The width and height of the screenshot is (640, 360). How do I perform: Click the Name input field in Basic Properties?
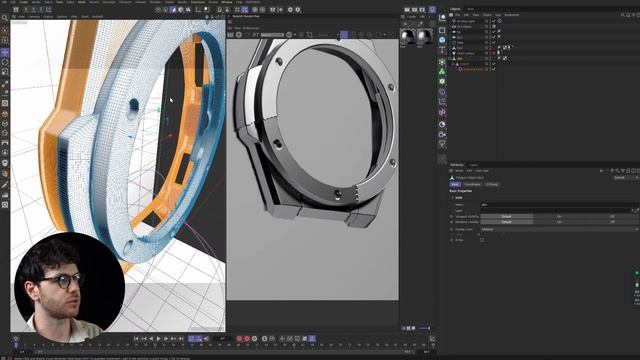pyautogui.click(x=559, y=204)
